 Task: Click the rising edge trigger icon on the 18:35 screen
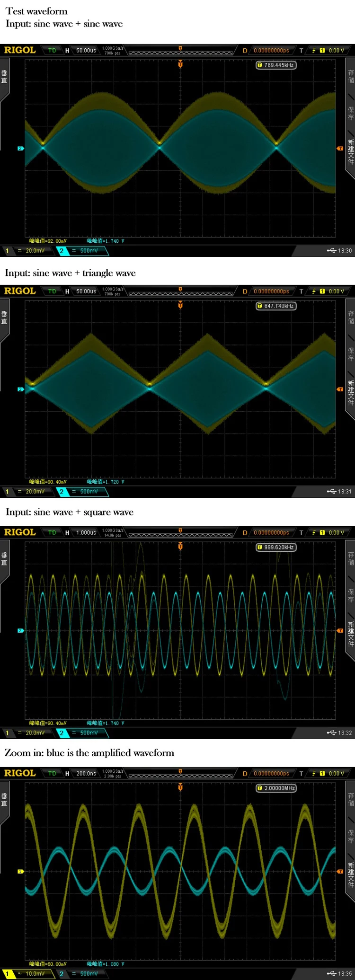click(313, 773)
